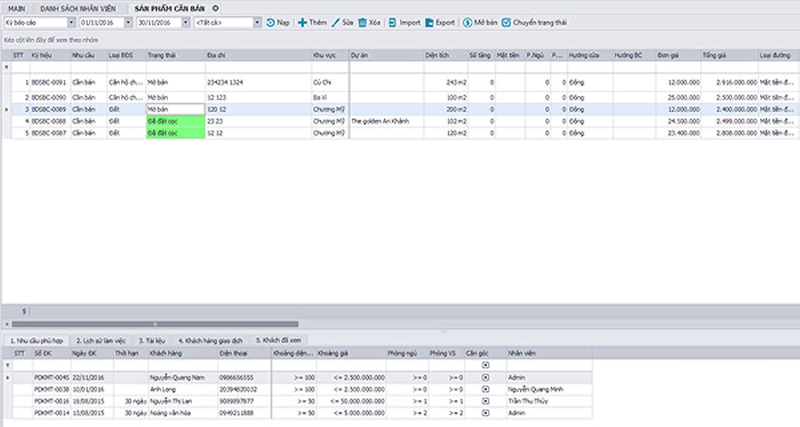Open the 01/11/2016 start date dropdown
800x427 pixels.
(x=128, y=22)
